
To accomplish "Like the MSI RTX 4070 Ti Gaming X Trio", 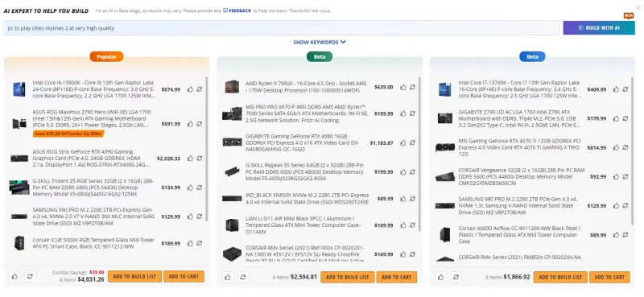I will pos(616,147).
